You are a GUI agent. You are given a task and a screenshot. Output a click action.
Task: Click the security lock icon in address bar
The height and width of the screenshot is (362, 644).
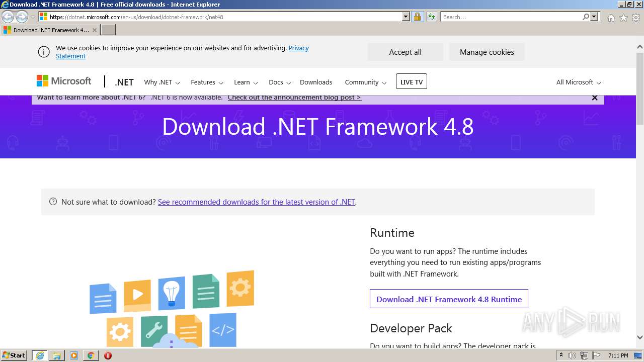417,17
